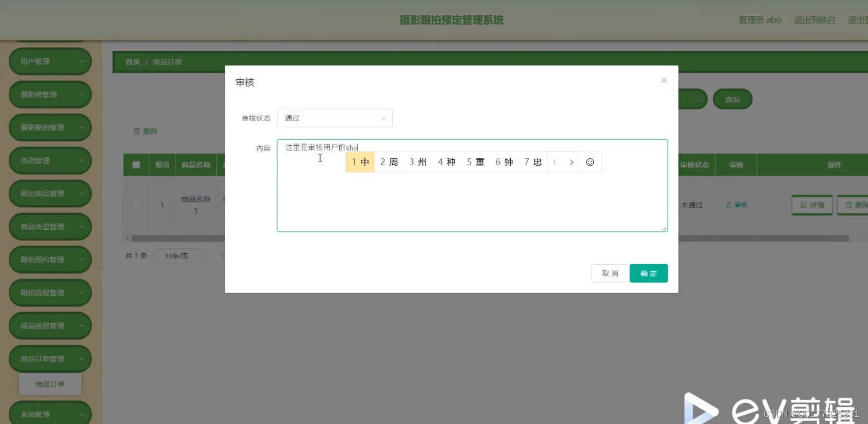Choose IME candidate 4 种
Image resolution: width=868 pixels, height=424 pixels.
pos(446,162)
